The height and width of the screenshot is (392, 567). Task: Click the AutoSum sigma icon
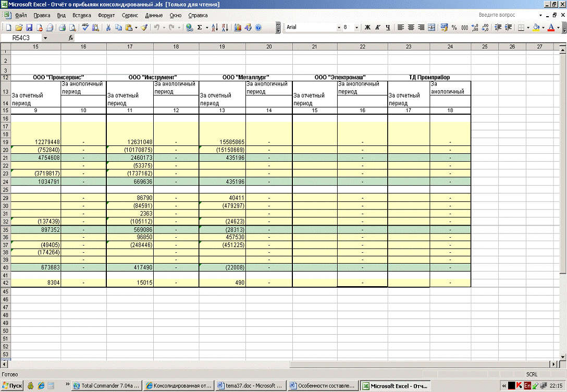[x=200, y=27]
